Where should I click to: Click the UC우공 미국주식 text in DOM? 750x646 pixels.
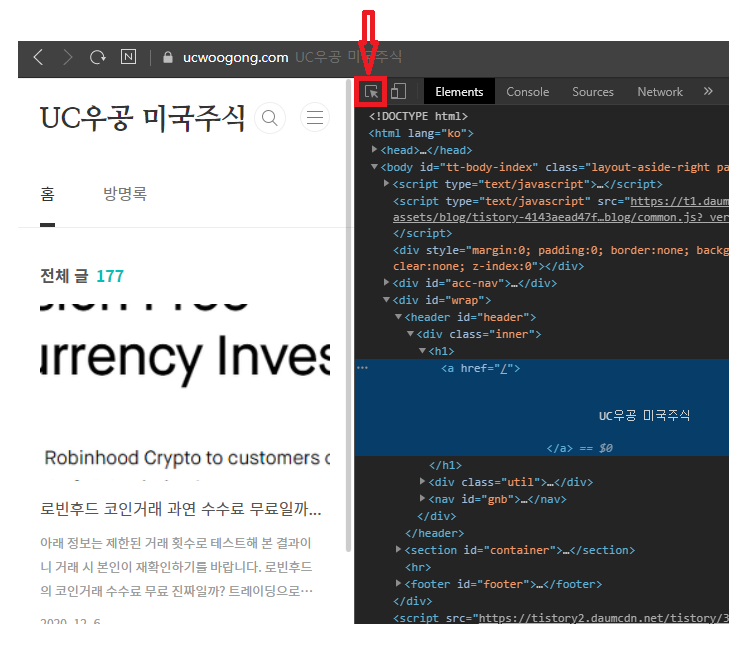point(644,416)
